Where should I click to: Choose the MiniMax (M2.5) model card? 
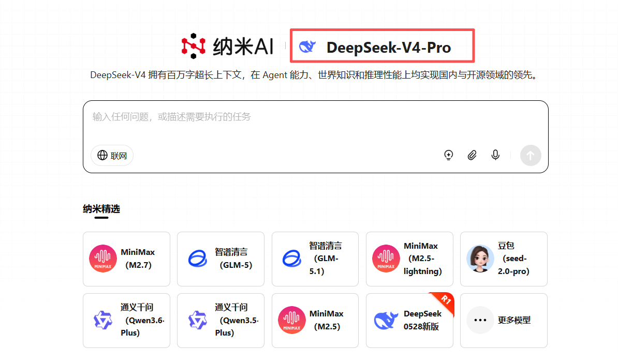pos(315,321)
